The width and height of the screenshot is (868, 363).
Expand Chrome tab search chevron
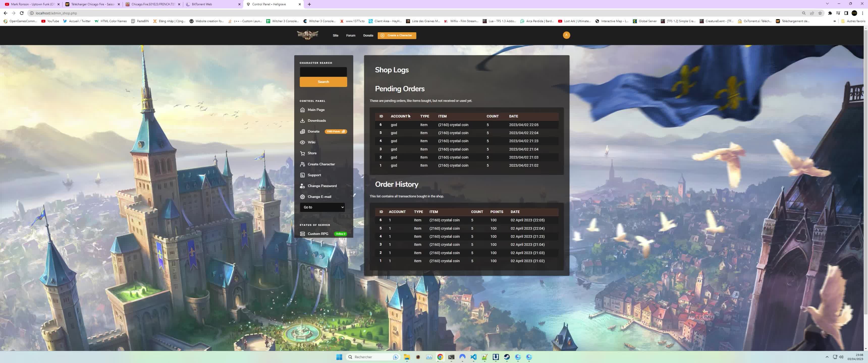[827, 4]
